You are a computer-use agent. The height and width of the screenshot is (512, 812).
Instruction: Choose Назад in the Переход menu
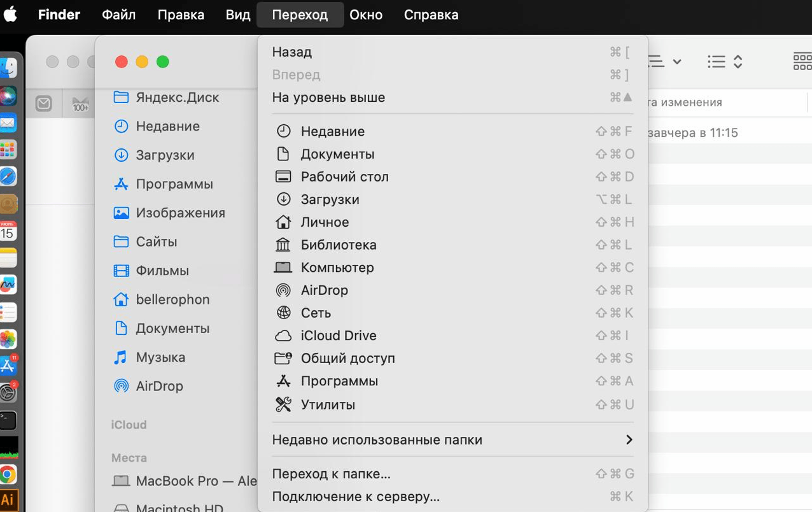point(452,52)
